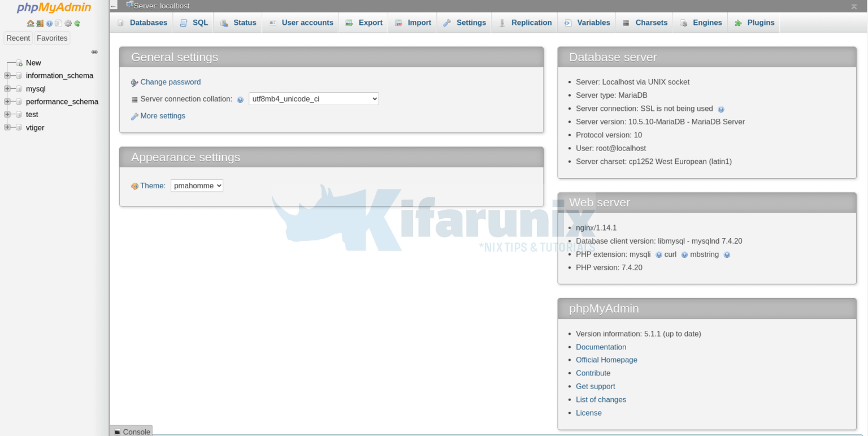Click the phpMyAdmin wiki page icon
Screen dimensions: 868x436
(59, 24)
